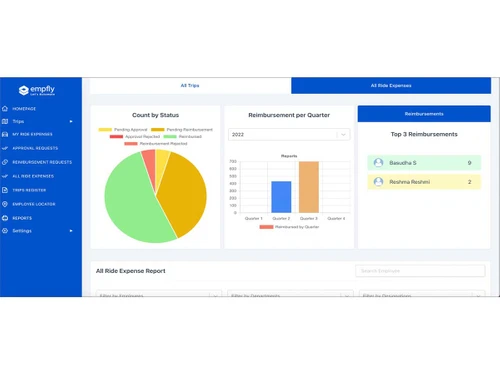Switch to the All Trips tab

190,86
